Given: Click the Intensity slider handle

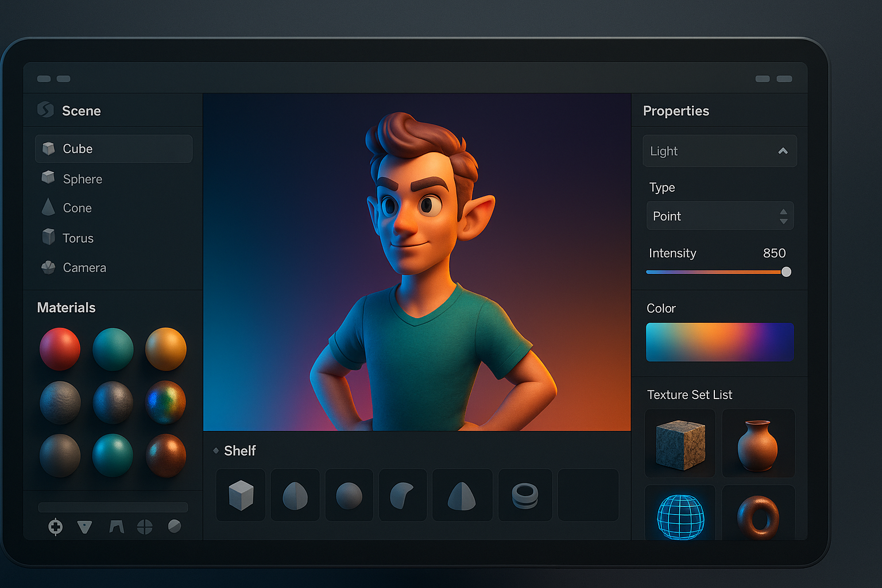Looking at the screenshot, I should pos(786,272).
